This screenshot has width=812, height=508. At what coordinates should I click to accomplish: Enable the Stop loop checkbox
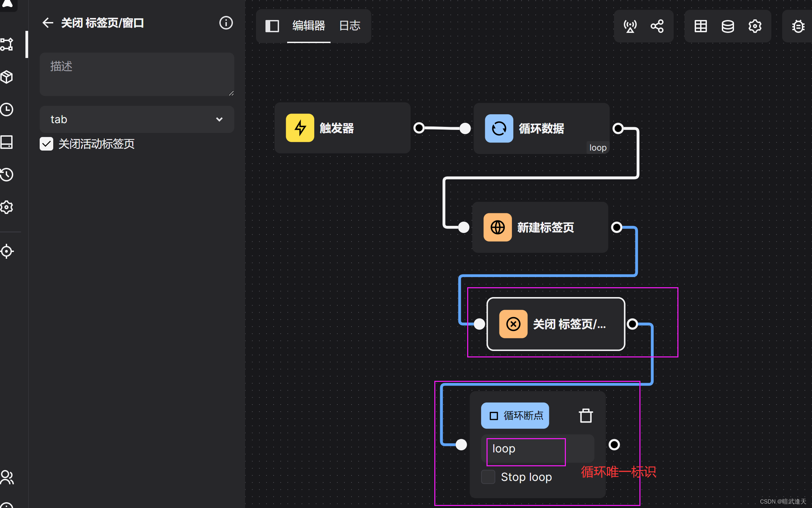point(488,477)
